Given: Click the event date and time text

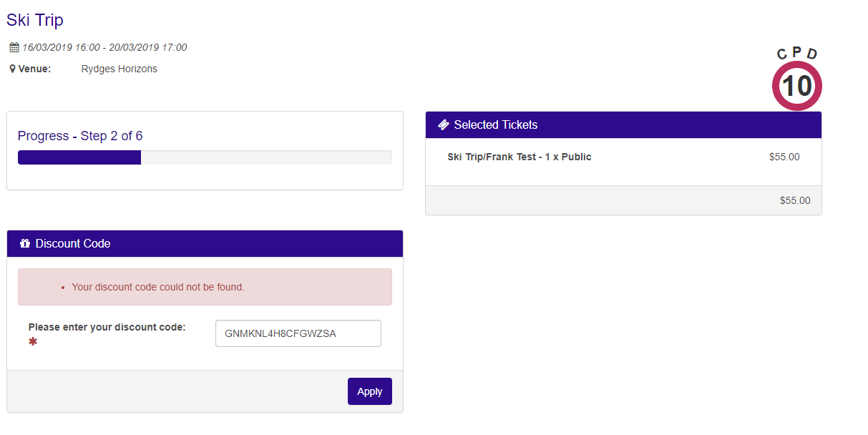Looking at the screenshot, I should pos(104,48).
